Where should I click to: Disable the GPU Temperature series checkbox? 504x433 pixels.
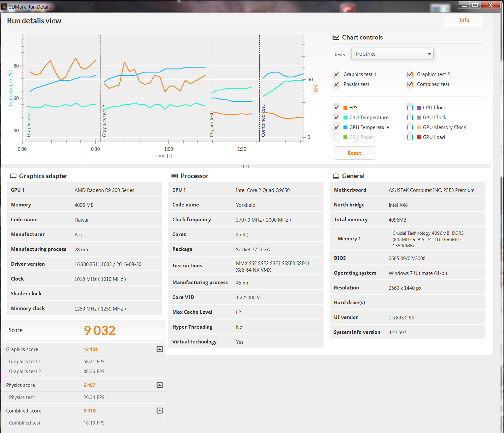pyautogui.click(x=337, y=127)
